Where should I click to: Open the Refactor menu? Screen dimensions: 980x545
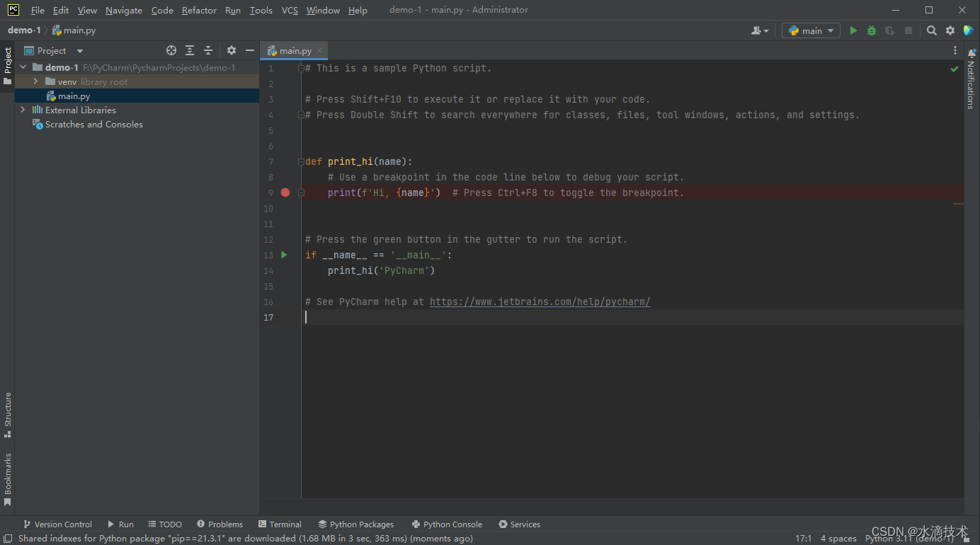click(199, 10)
